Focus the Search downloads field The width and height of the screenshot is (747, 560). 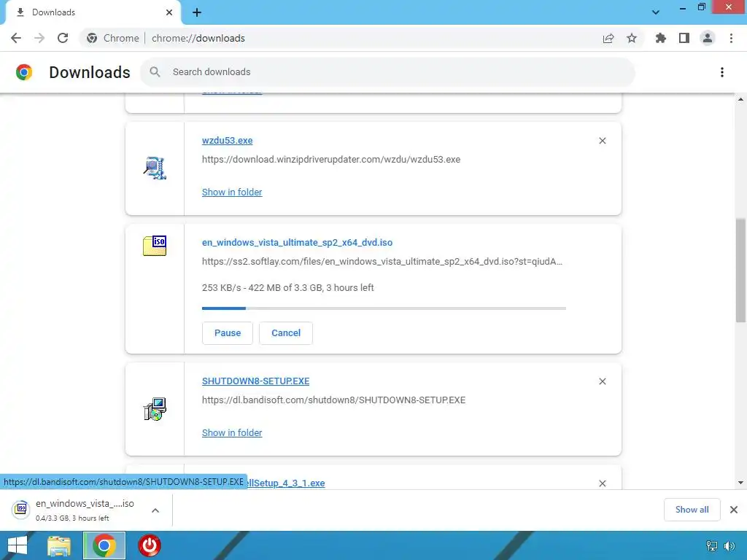(x=387, y=72)
